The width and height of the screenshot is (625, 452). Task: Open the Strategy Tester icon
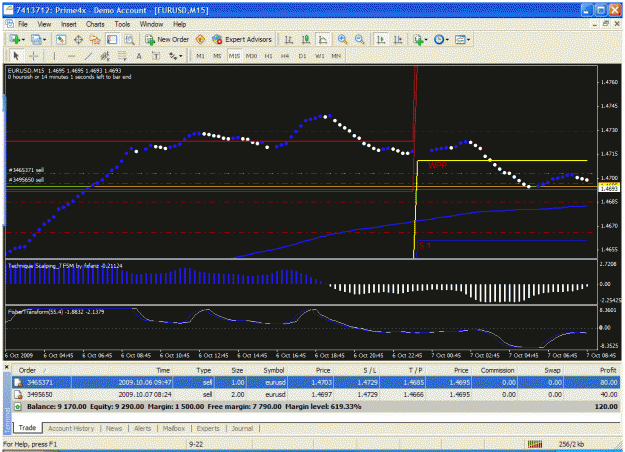point(129,39)
